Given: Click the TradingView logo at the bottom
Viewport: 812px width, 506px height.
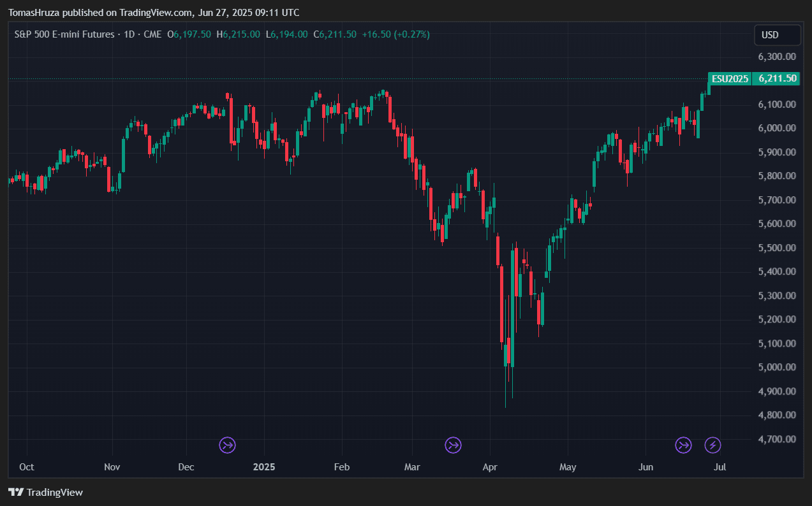Looking at the screenshot, I should tap(45, 492).
